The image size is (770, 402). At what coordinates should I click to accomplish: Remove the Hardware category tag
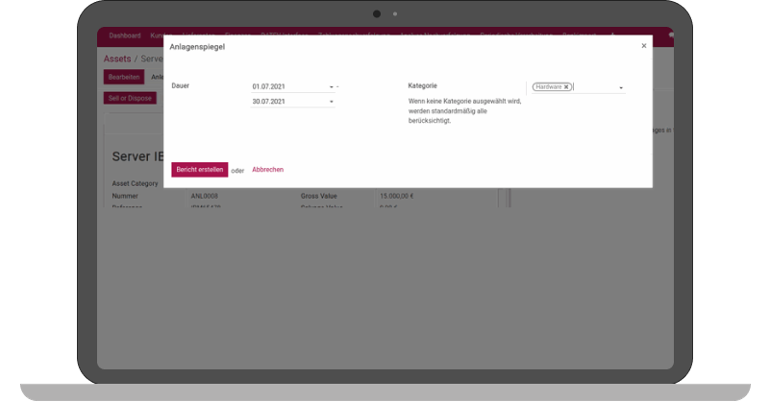coord(566,87)
